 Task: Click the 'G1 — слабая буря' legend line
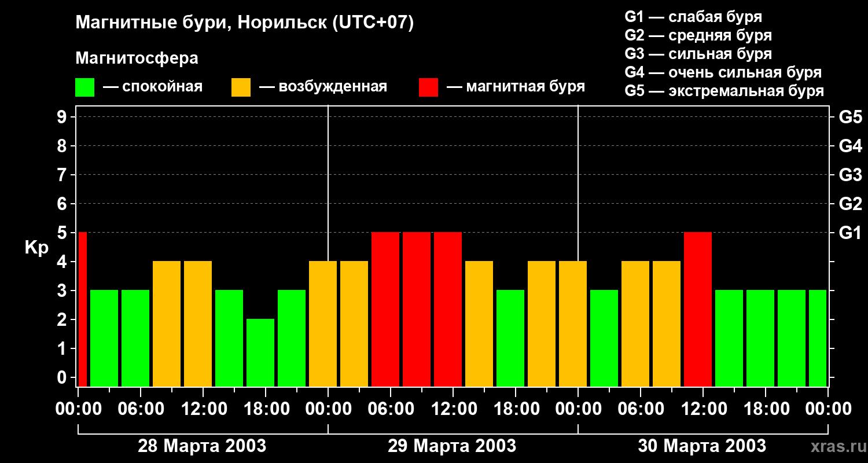[693, 17]
